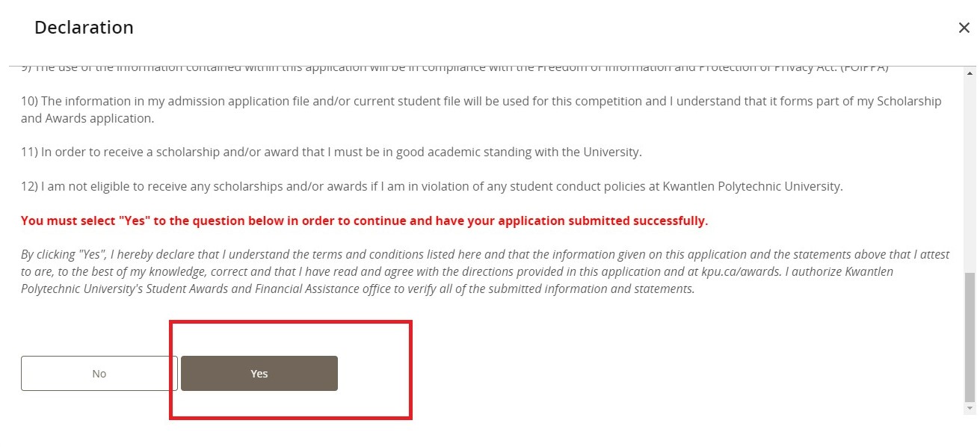Click the red 'You must select Yes' warning
The image size is (980, 447).
(364, 221)
